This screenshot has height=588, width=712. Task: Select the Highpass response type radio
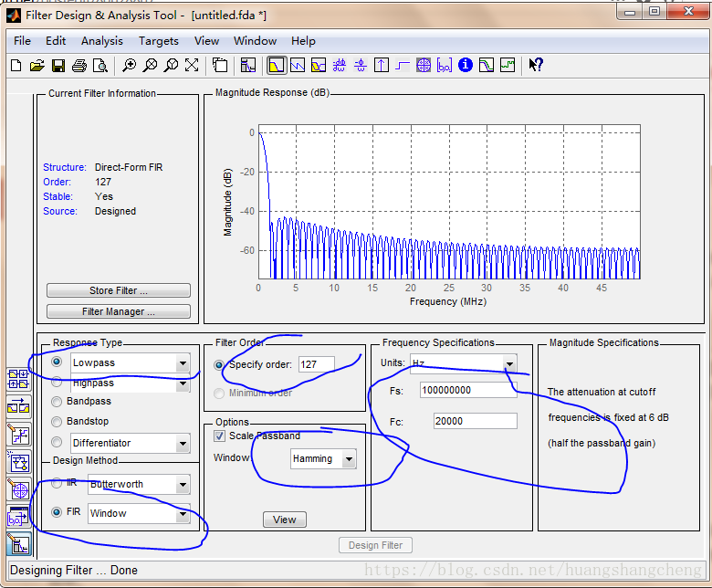(57, 382)
